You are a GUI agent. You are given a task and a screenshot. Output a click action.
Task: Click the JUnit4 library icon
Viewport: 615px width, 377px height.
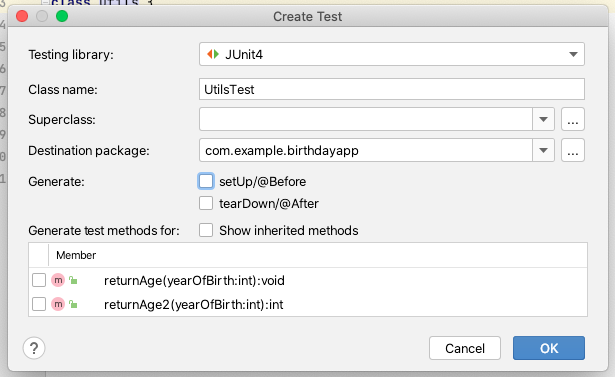tap(213, 54)
